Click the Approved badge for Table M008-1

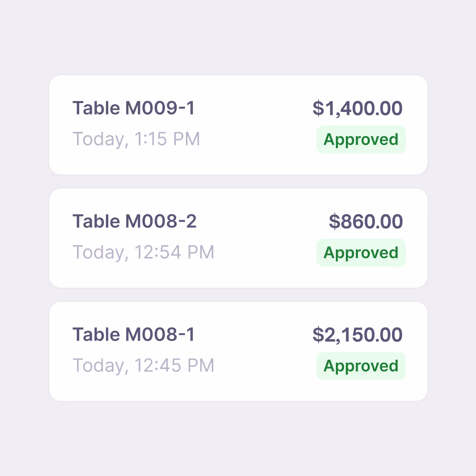click(361, 366)
